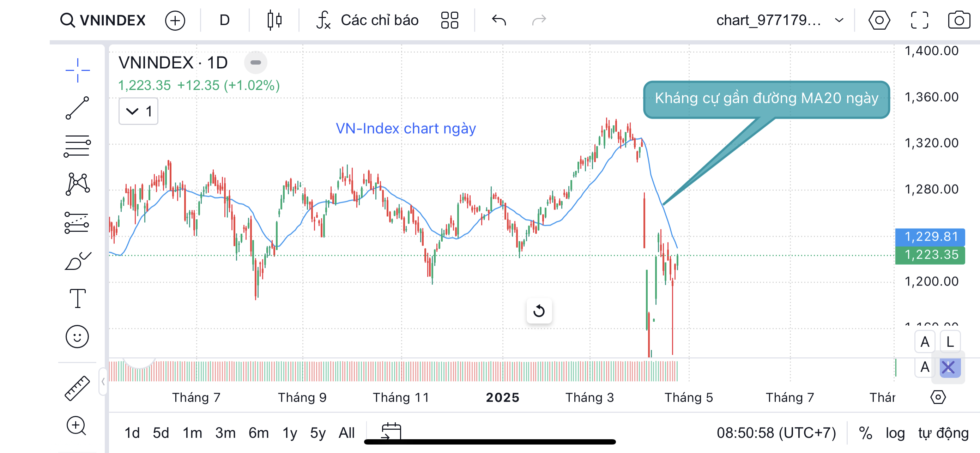The width and height of the screenshot is (980, 453).
Task: Expand the chart layout name dropdown
Action: (x=839, y=20)
